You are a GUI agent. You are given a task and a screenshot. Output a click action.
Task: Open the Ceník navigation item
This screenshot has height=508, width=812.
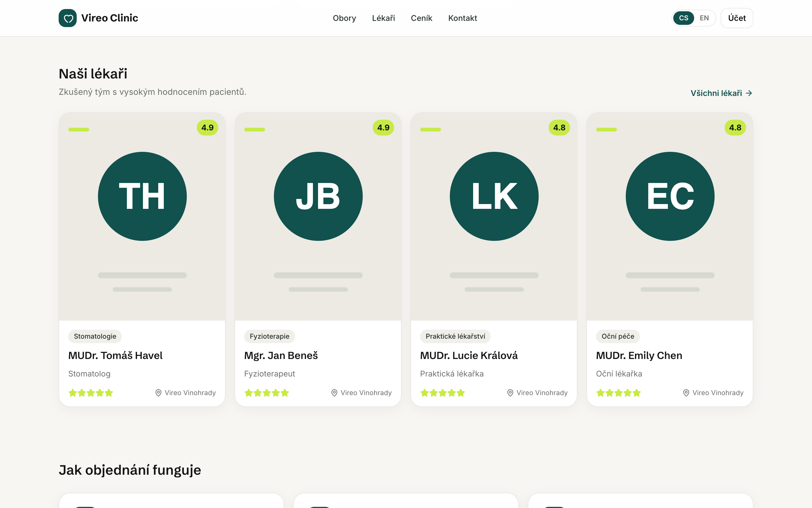point(422,18)
